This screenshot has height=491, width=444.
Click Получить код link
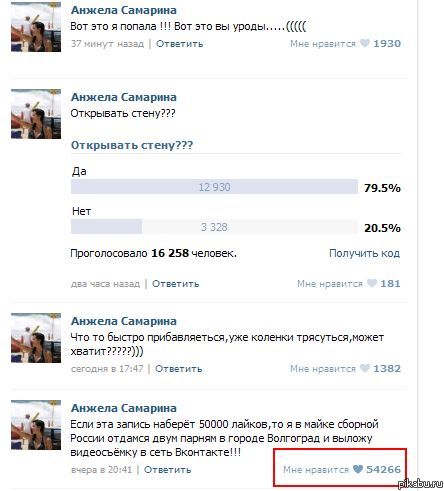click(x=364, y=253)
